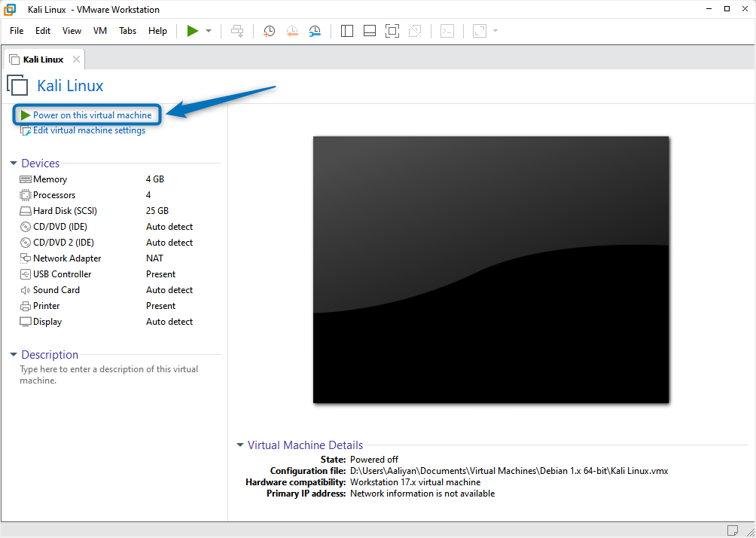Click the Kali Linux VM icon in the header
Viewport: 756px width, 538px height.
coord(17,85)
